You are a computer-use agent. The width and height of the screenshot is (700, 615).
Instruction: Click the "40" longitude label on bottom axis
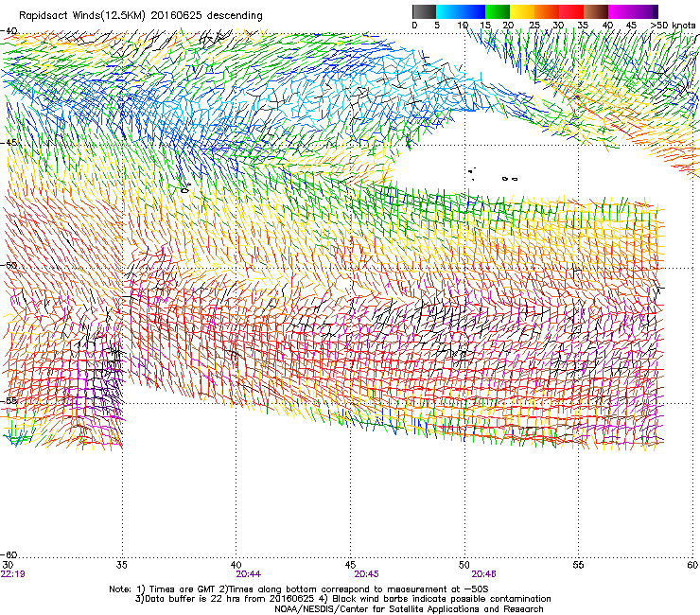point(236,565)
